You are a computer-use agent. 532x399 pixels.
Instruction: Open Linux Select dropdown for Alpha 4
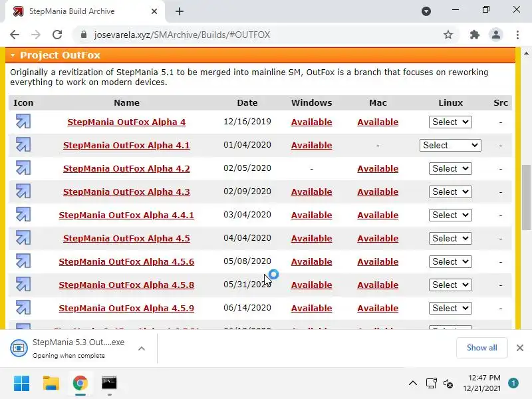click(x=450, y=122)
